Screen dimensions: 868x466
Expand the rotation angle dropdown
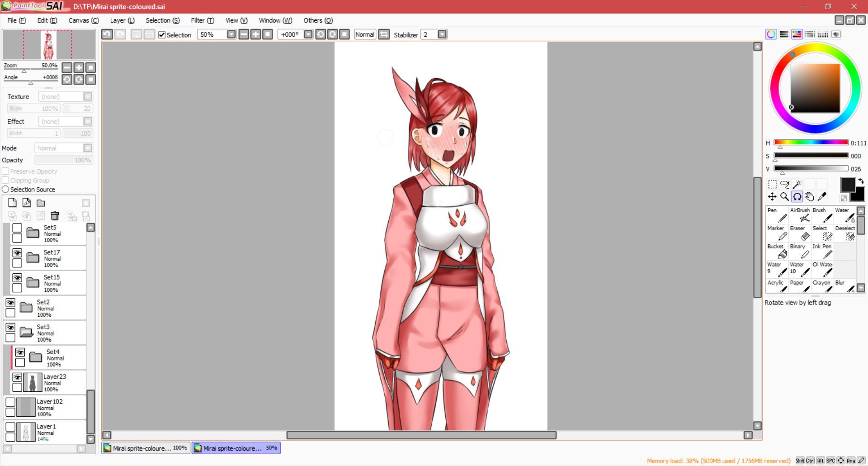308,34
